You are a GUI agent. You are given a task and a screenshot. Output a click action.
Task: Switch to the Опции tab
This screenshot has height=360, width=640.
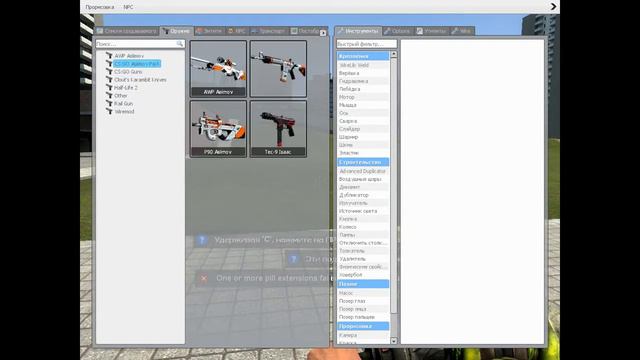click(398, 31)
